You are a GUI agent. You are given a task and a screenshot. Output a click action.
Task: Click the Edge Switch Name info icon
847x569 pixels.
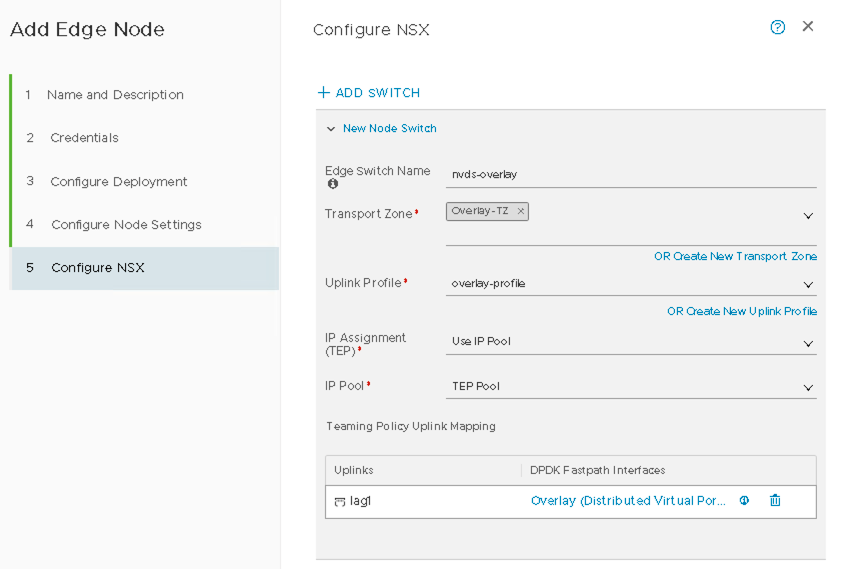click(x=333, y=184)
